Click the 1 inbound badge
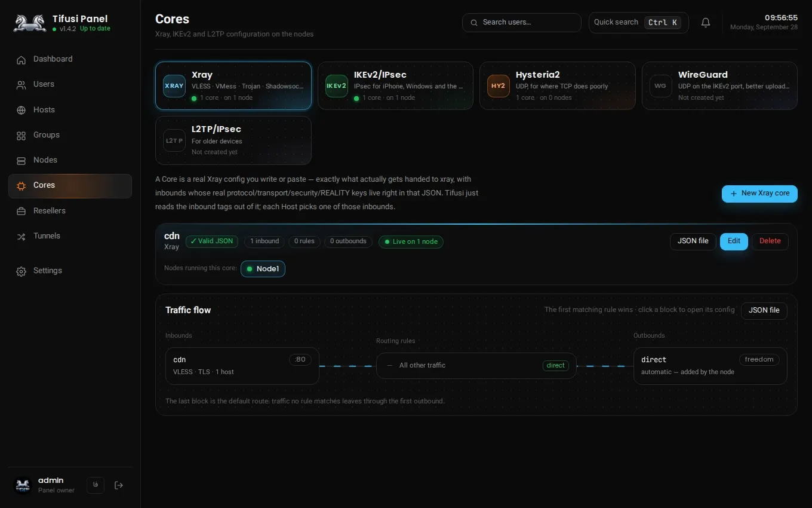812x508 pixels. tap(264, 241)
